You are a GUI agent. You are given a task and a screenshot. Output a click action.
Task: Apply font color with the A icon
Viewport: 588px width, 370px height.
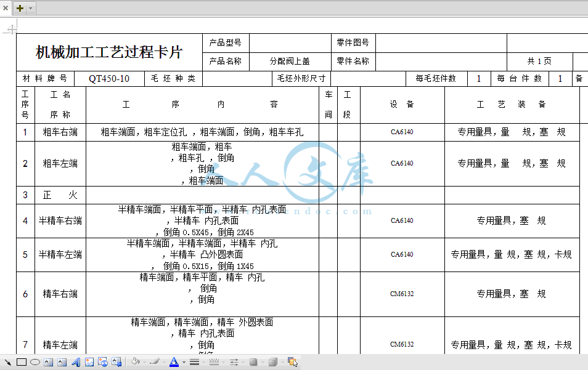(174, 362)
